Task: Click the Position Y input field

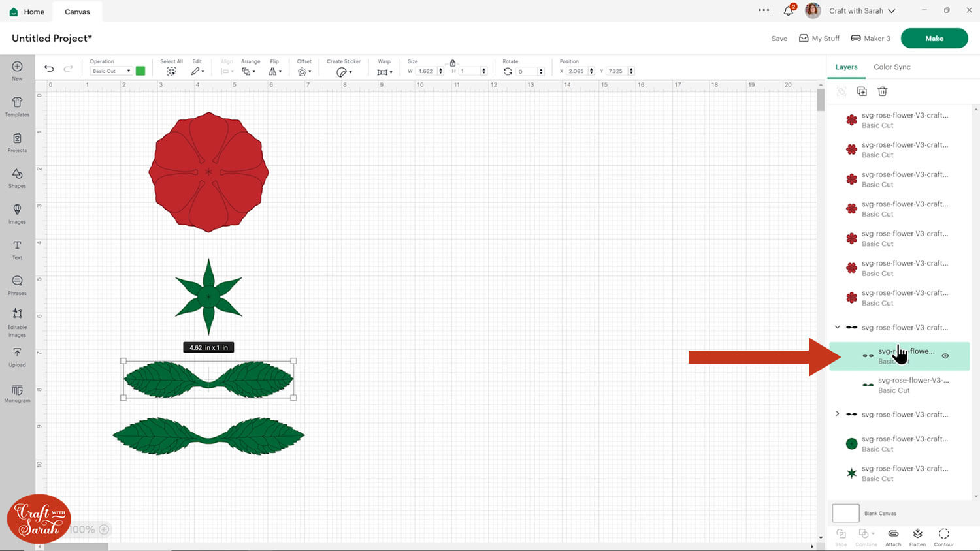Action: click(615, 71)
